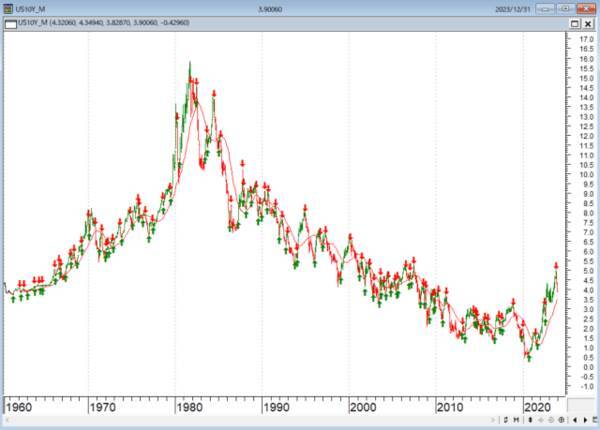Image resolution: width=600 pixels, height=430 pixels.
Task: Close the inner chart pane
Action: click(589, 24)
